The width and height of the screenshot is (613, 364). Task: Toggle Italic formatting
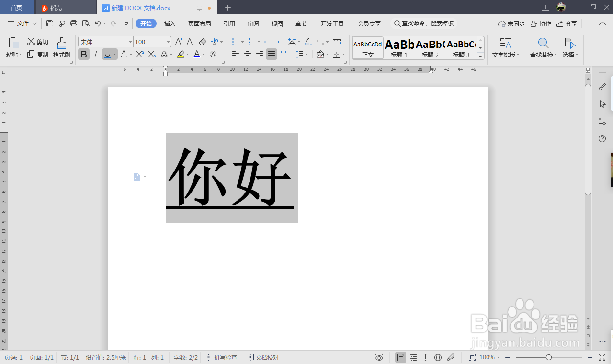tap(95, 54)
